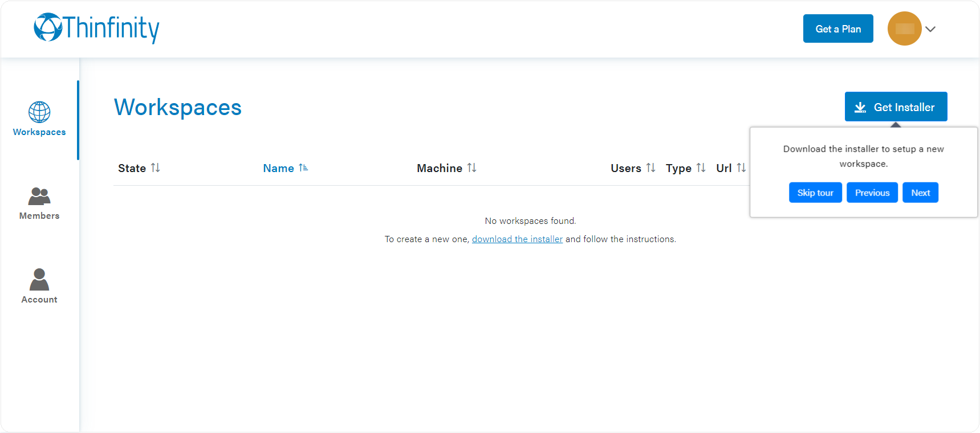
Task: Sort by Machine using its sort arrows
Action: coord(471,168)
